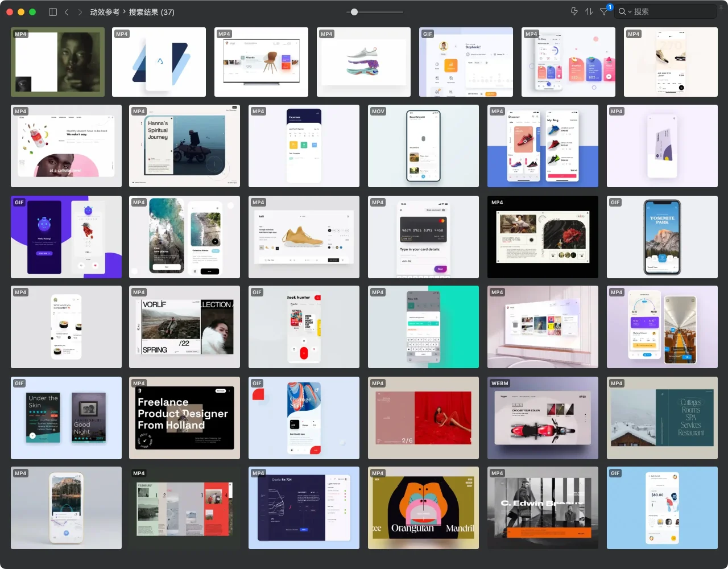Open the Freelance Product Designer video thumbnail
The width and height of the screenshot is (728, 569).
(184, 418)
